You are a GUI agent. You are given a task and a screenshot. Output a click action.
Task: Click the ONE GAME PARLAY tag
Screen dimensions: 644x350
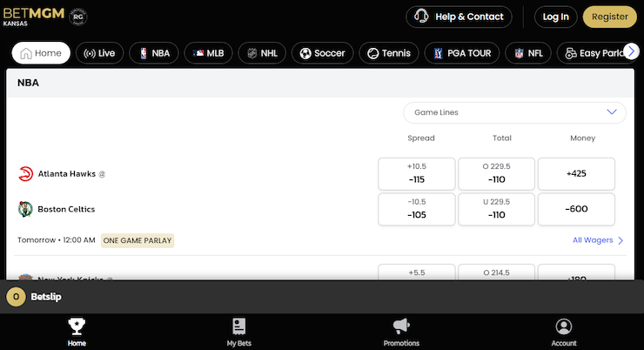(x=138, y=240)
